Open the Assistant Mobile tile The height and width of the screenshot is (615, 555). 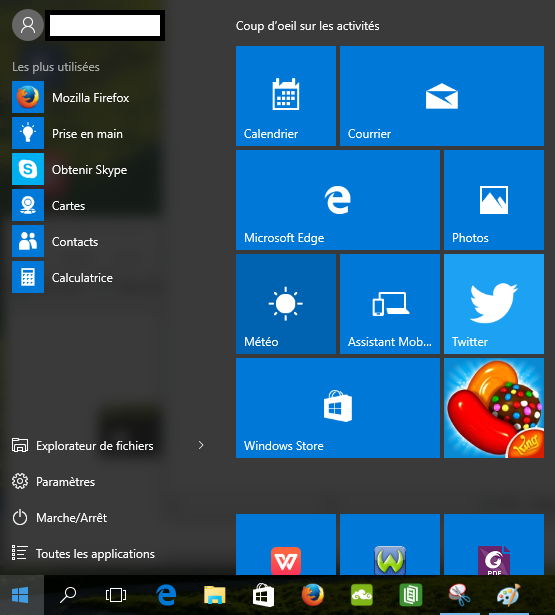390,304
